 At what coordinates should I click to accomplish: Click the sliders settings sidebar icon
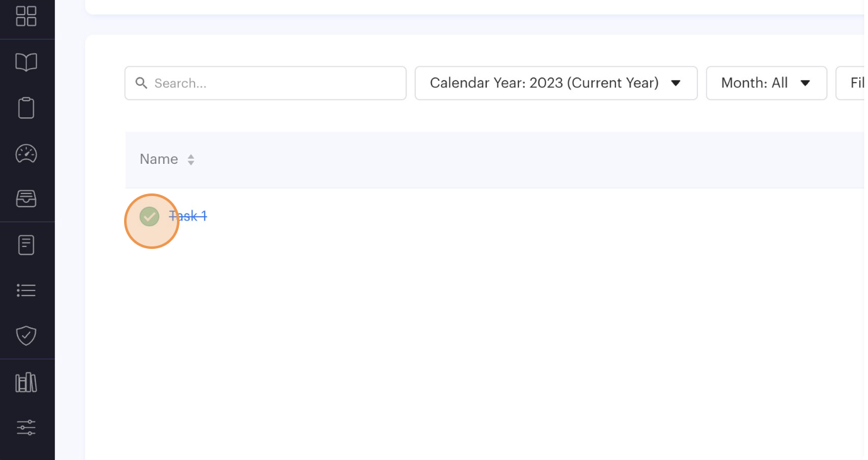[26, 428]
